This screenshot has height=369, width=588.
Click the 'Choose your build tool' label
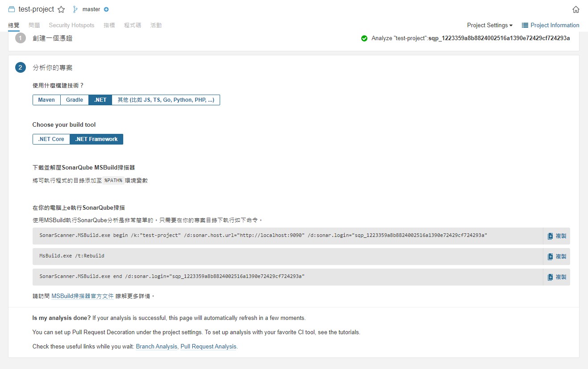pos(64,125)
